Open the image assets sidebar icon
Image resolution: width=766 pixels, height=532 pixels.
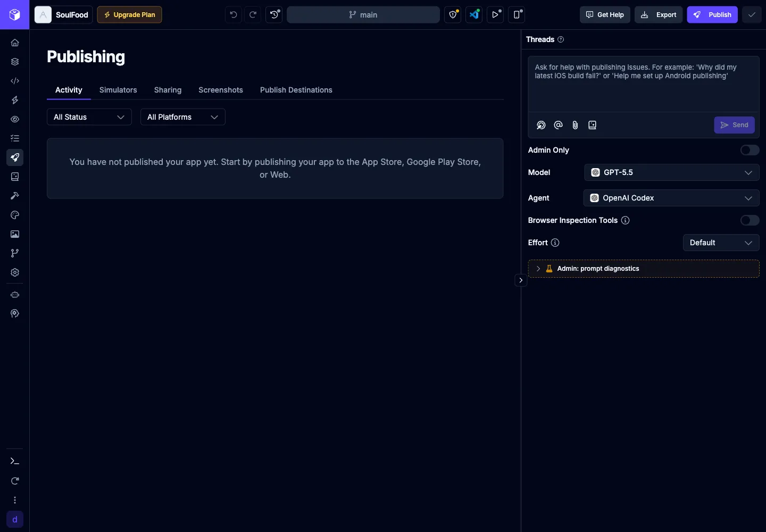pyautogui.click(x=15, y=234)
